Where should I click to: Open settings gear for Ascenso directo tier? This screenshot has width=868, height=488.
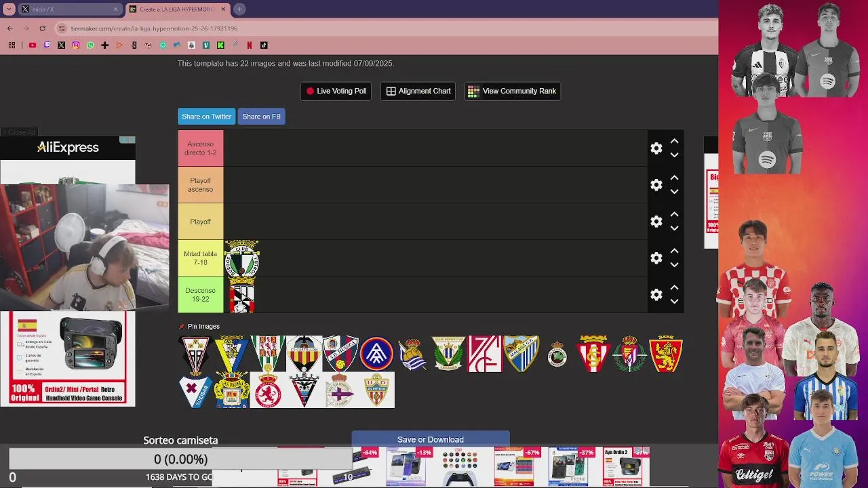pos(656,148)
